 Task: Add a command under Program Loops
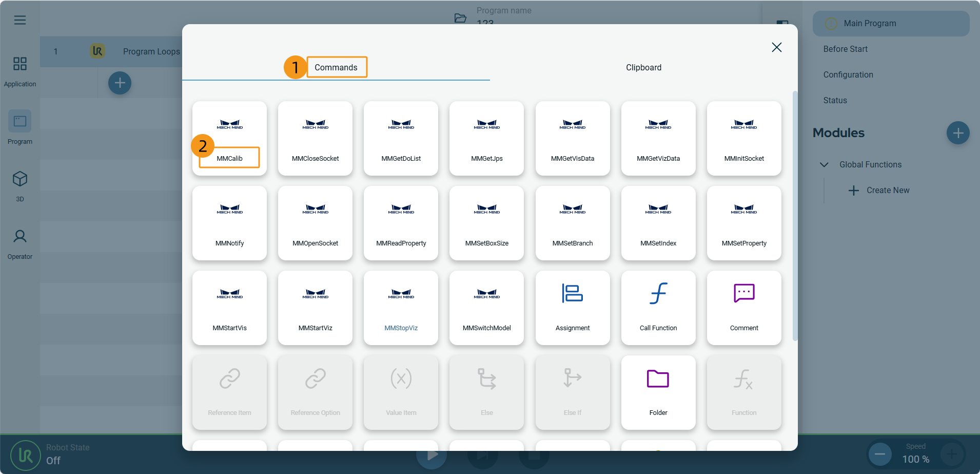(x=120, y=83)
